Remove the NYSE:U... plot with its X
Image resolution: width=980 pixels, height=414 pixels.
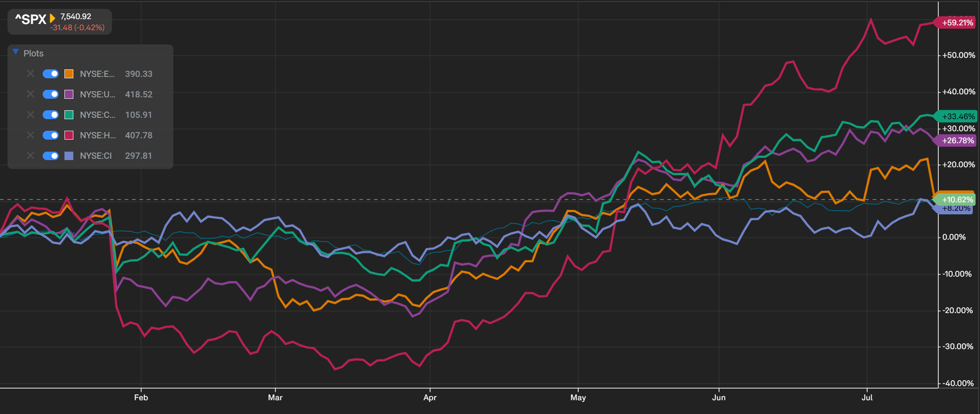pos(30,94)
